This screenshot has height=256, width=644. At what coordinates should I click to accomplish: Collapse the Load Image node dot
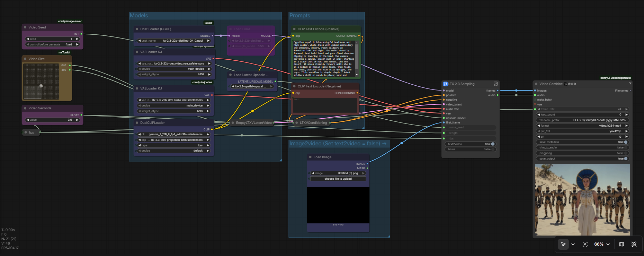(310, 157)
